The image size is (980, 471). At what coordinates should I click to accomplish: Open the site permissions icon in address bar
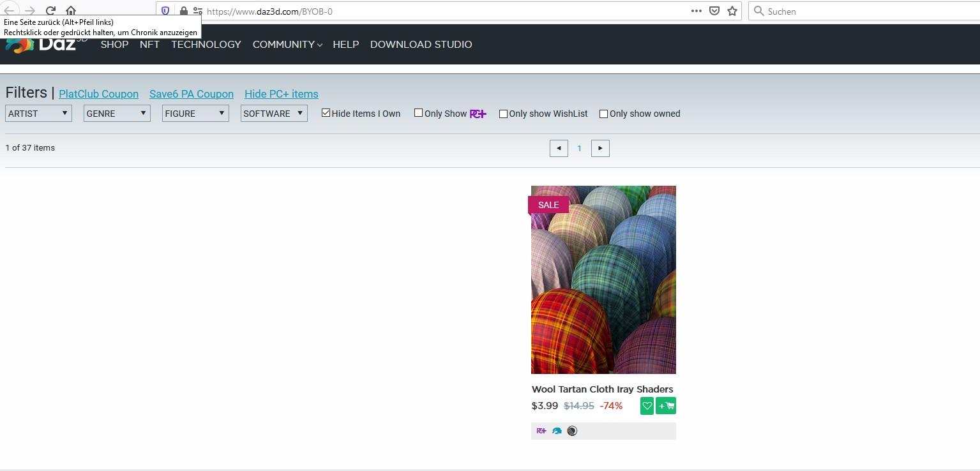[x=198, y=11]
